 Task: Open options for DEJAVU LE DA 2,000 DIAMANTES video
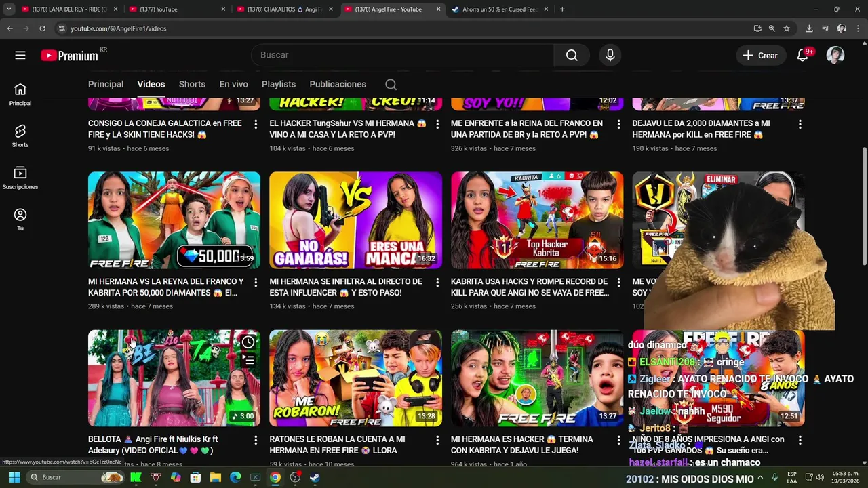pyautogui.click(x=800, y=125)
